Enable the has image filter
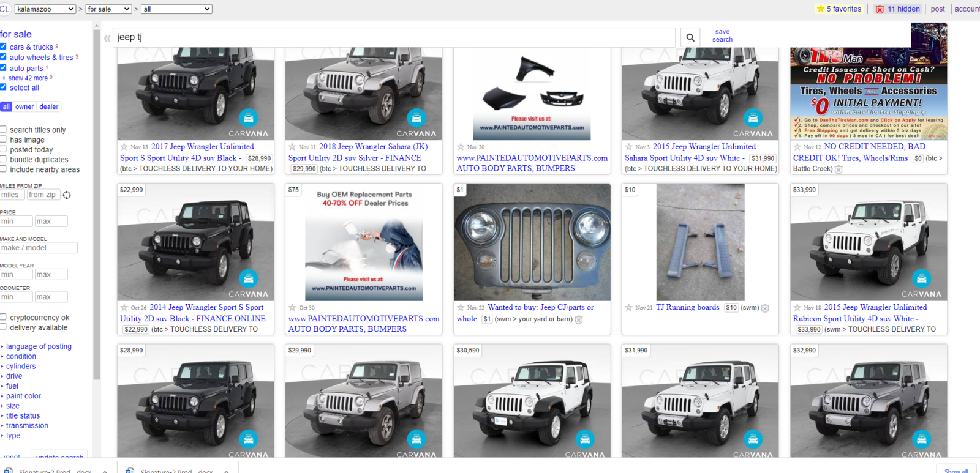Screen dimensions: 980x473 click(x=4, y=140)
